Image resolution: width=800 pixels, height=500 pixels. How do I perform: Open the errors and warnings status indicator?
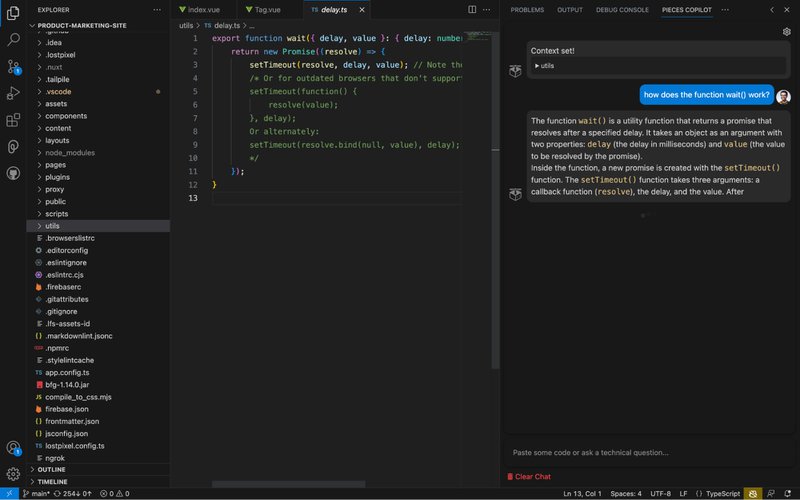(x=115, y=493)
